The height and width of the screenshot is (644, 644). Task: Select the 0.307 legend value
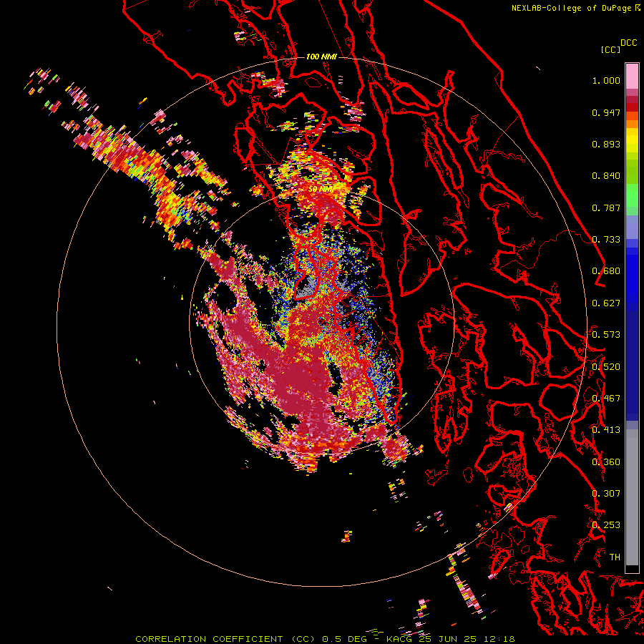point(606,494)
